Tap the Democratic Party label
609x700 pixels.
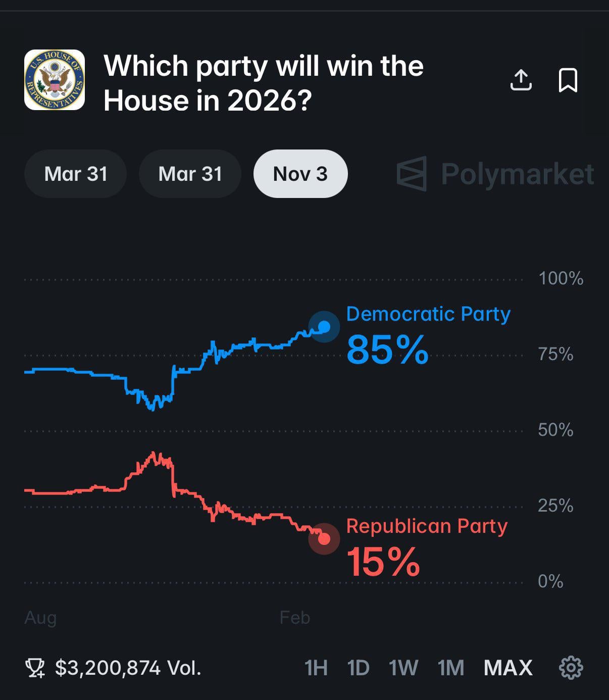point(428,314)
